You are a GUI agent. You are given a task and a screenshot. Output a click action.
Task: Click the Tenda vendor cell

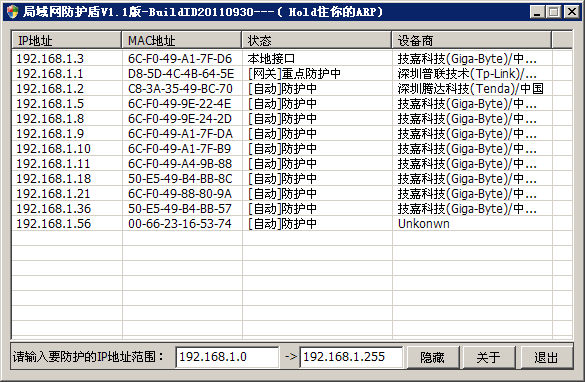pos(470,88)
